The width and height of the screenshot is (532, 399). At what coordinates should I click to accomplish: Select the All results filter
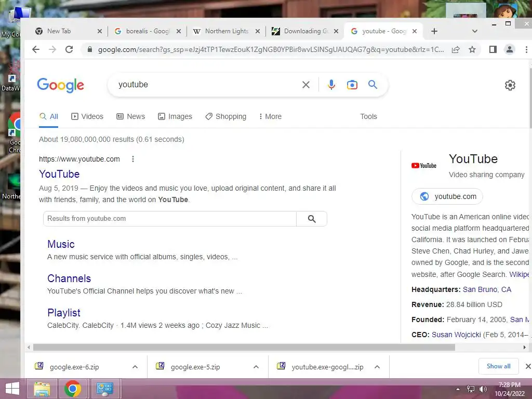[48, 116]
